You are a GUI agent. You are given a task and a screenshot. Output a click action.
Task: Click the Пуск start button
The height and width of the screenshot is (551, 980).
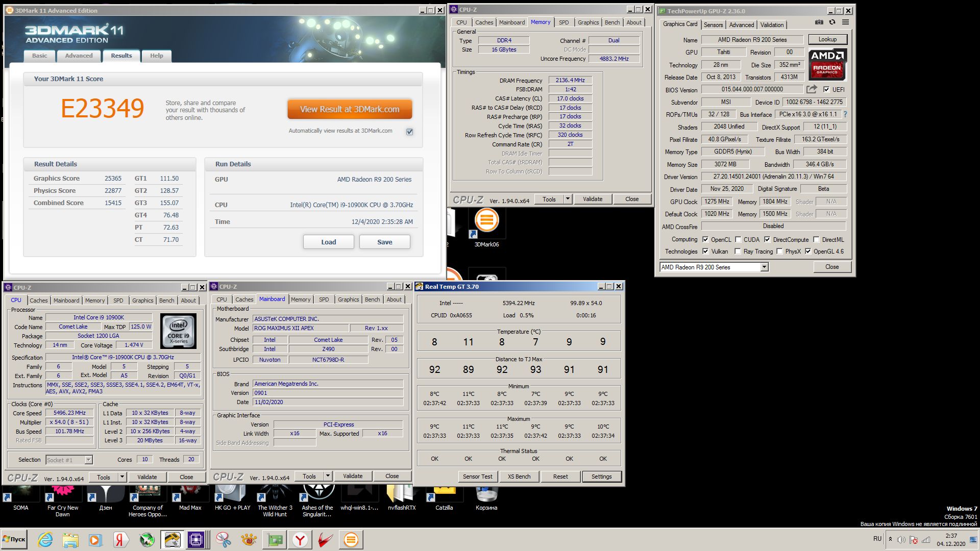[x=14, y=539]
